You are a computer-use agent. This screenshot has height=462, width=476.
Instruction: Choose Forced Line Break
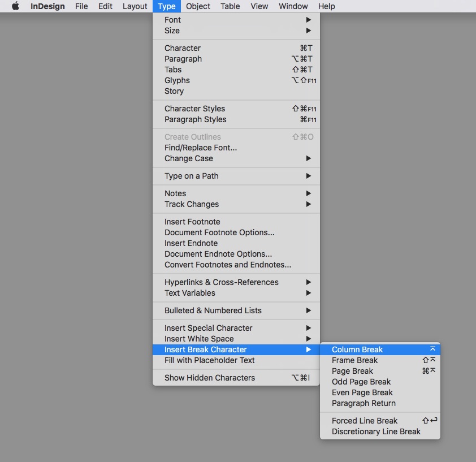point(365,421)
